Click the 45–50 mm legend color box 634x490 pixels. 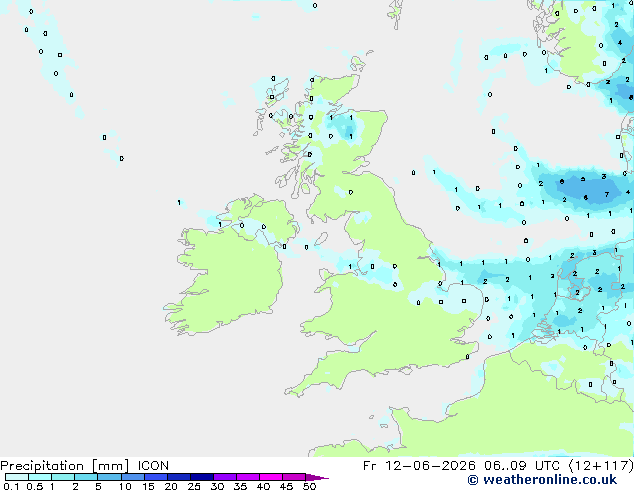[294, 477]
